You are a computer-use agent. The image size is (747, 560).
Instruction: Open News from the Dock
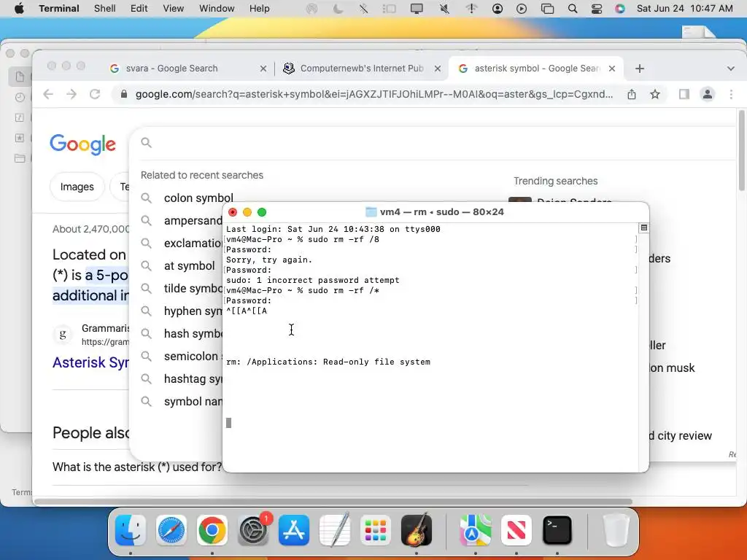click(x=516, y=529)
